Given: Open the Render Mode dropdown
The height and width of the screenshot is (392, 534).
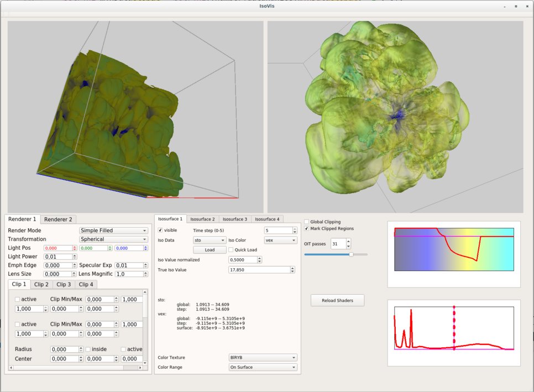Looking at the screenshot, I should pos(113,231).
